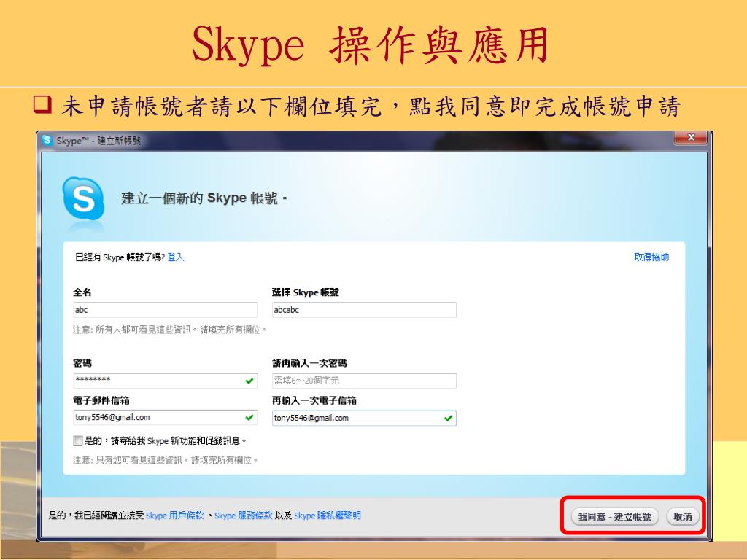Focus the 選擇 Skype 帳號 field

click(x=364, y=309)
